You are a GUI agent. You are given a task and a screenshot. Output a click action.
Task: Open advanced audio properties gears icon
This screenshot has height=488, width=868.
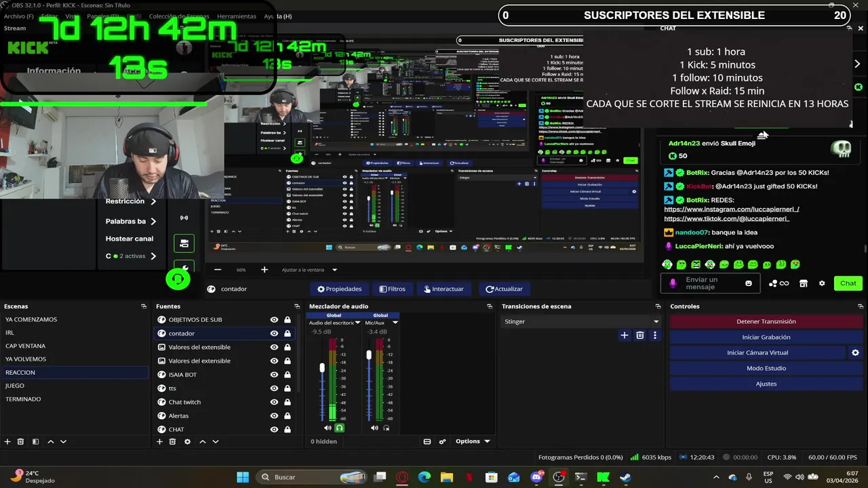[442, 441]
